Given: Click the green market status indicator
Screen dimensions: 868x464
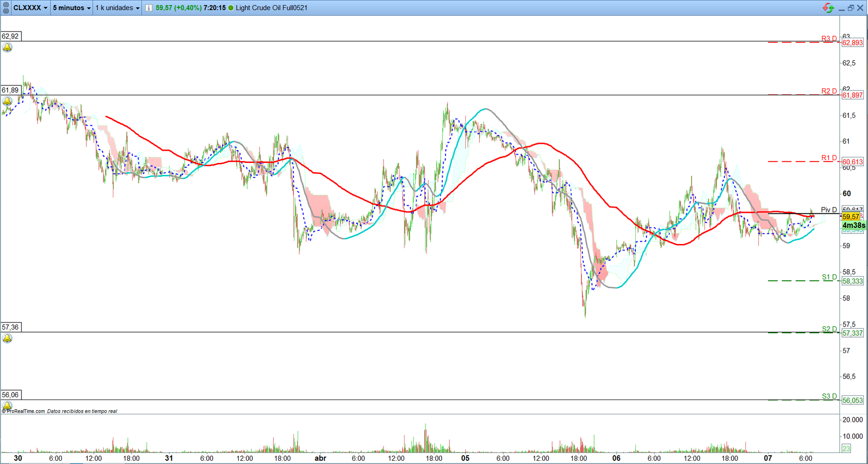Looking at the screenshot, I should pyautogui.click(x=231, y=8).
